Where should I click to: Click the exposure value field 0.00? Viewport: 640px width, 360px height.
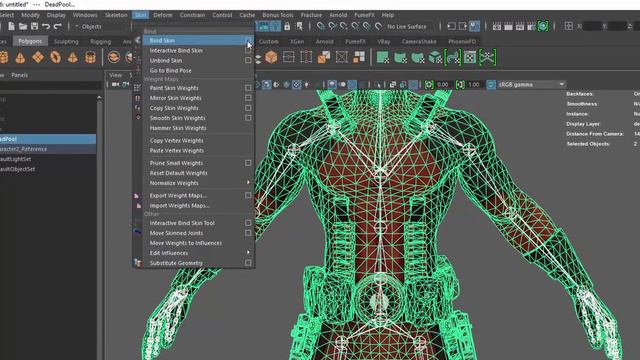(444, 84)
